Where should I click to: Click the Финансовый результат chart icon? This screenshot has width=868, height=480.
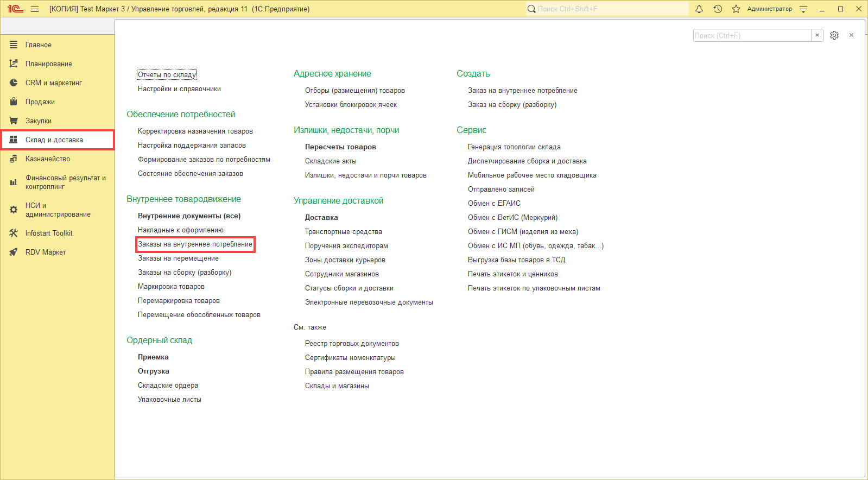pos(14,182)
